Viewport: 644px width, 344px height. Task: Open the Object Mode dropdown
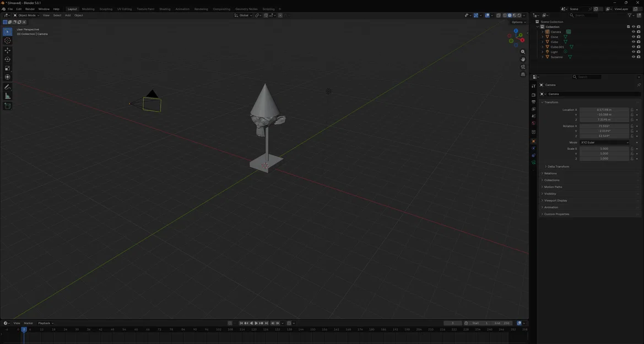click(26, 15)
